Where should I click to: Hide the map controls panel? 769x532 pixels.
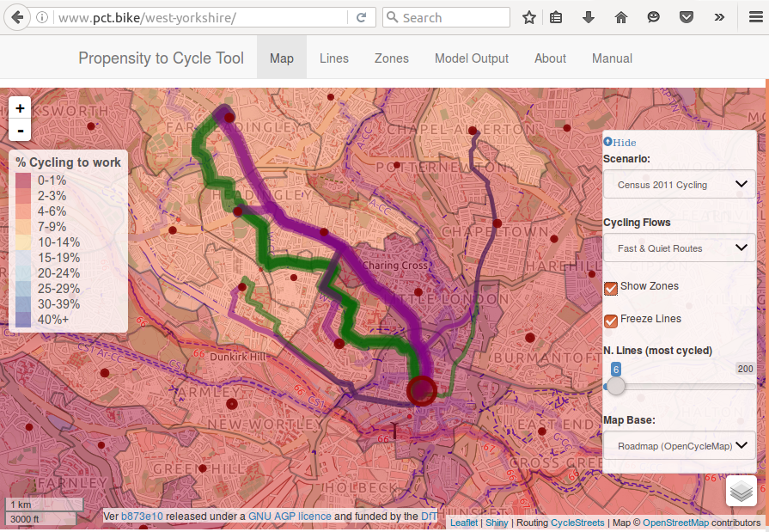click(619, 143)
